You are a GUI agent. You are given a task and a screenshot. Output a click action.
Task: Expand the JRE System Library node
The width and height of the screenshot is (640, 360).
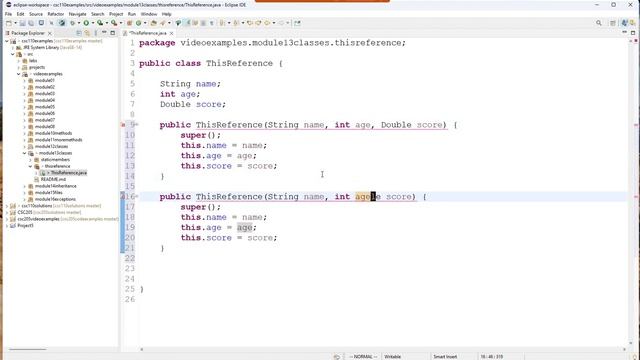(x=13, y=47)
